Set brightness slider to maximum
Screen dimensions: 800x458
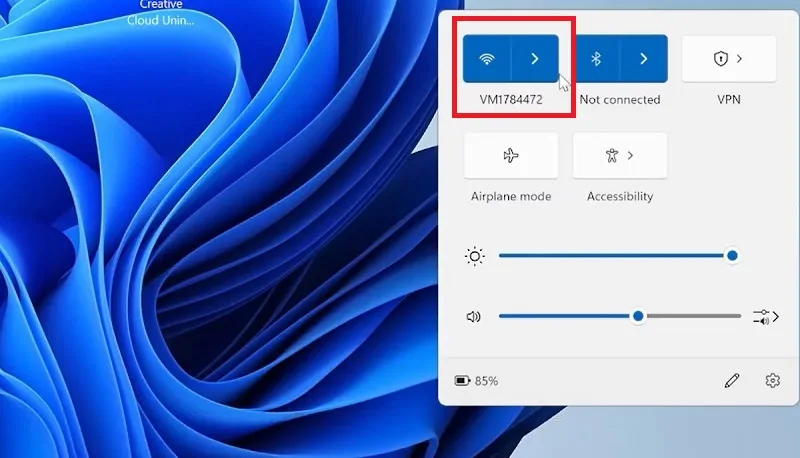pyautogui.click(x=732, y=256)
